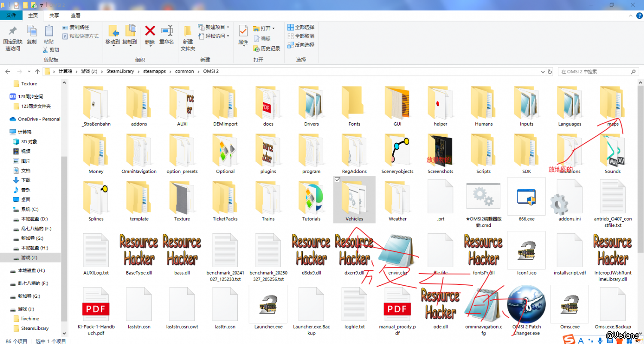Image resolution: width=644 pixels, height=344 pixels.
Task: Select the Splines folder
Action: pos(96,201)
